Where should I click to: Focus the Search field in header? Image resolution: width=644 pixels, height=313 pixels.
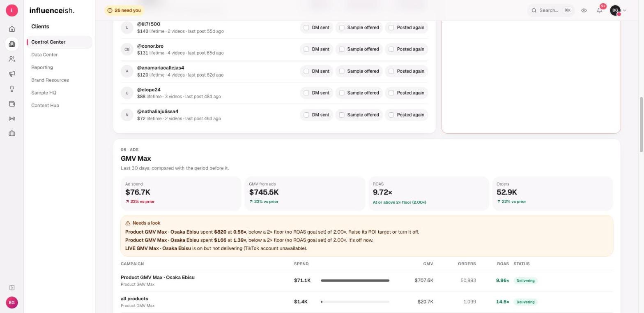tap(551, 10)
